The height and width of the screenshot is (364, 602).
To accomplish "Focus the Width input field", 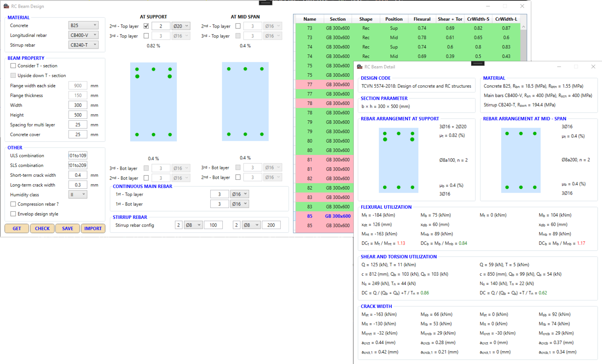I will (x=78, y=105).
